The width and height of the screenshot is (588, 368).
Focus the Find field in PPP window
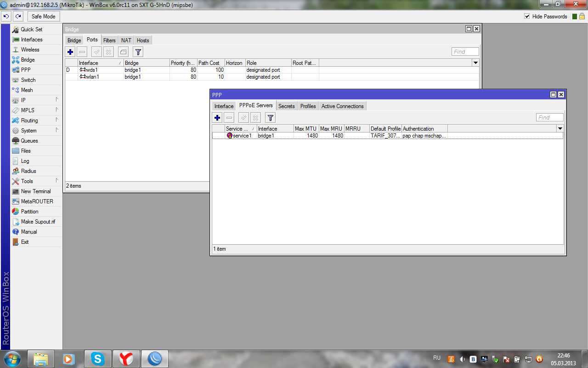[x=550, y=117]
